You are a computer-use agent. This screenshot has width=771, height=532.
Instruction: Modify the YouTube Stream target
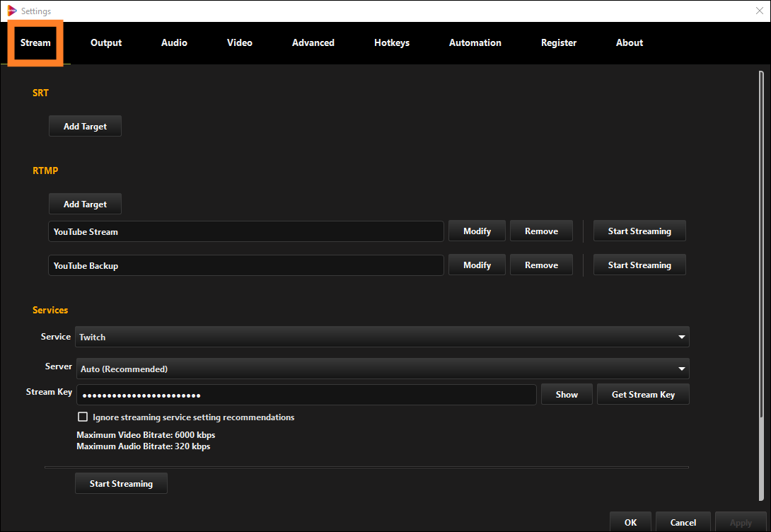click(x=477, y=231)
